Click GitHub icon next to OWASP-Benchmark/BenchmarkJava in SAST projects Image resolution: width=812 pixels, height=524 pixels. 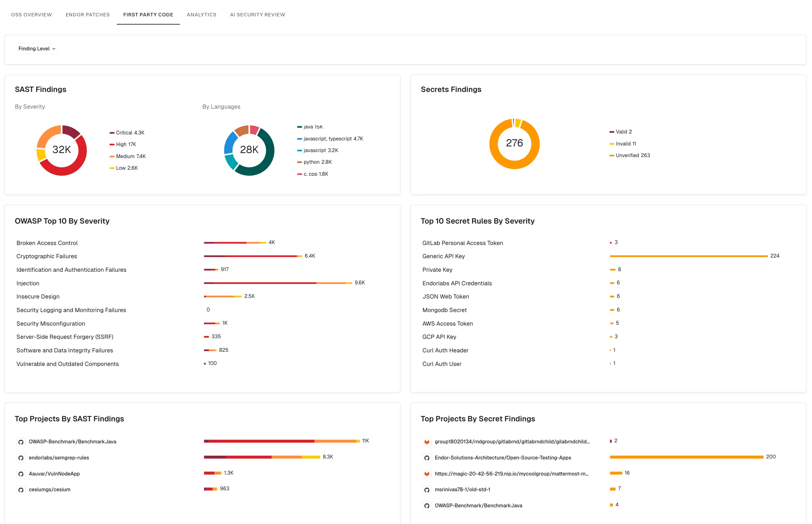tap(21, 442)
